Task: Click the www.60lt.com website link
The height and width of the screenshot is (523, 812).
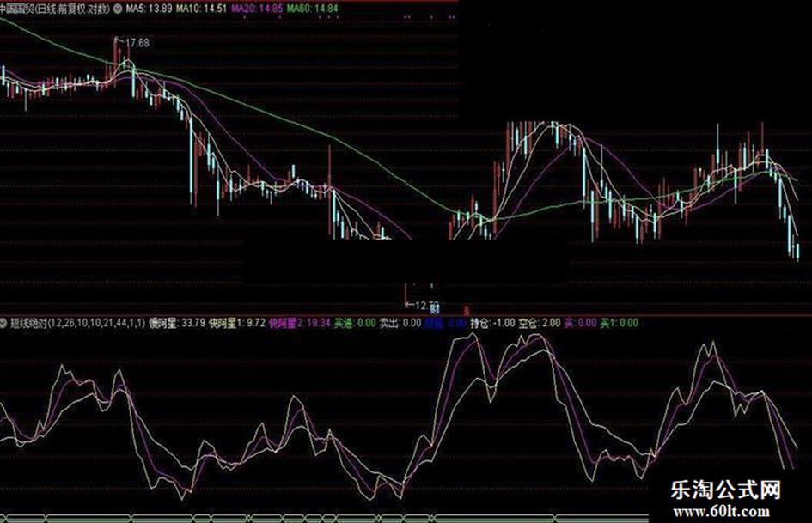Action: (x=722, y=512)
